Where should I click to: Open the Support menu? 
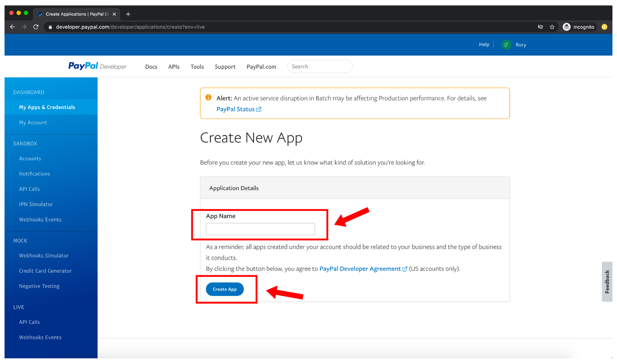tap(225, 66)
